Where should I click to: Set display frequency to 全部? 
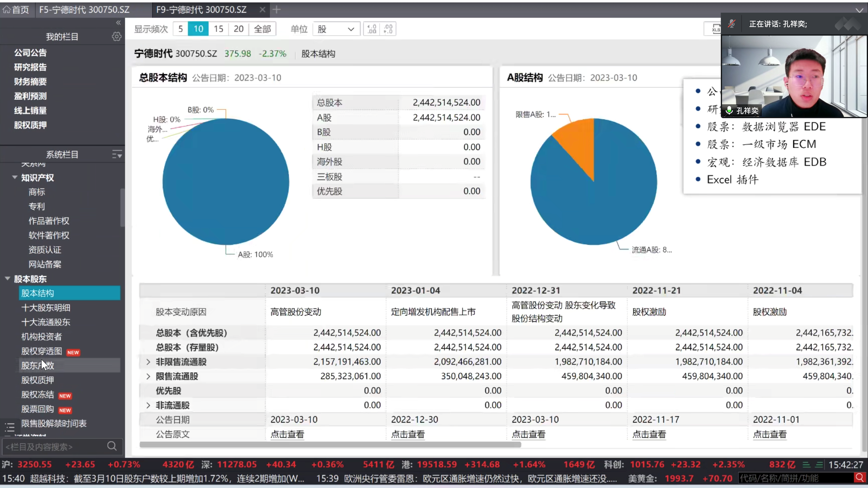click(262, 29)
